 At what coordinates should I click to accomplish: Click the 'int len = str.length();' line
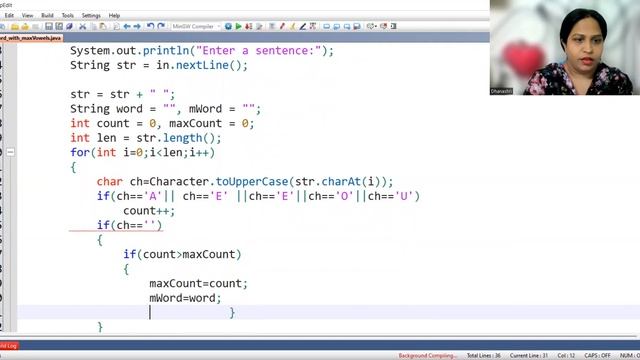[x=146, y=138]
